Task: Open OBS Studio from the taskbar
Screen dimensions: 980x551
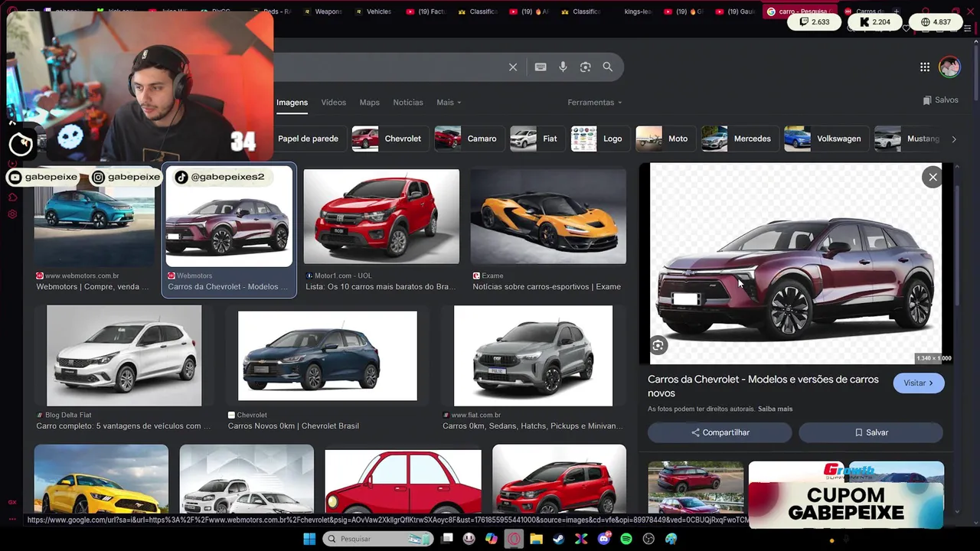Action: pyautogui.click(x=648, y=539)
